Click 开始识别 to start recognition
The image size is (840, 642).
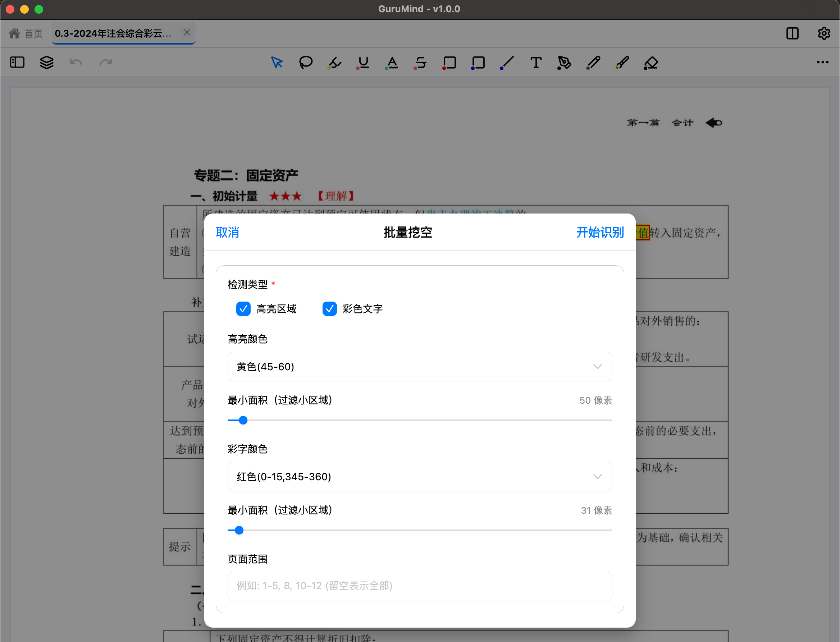600,232
